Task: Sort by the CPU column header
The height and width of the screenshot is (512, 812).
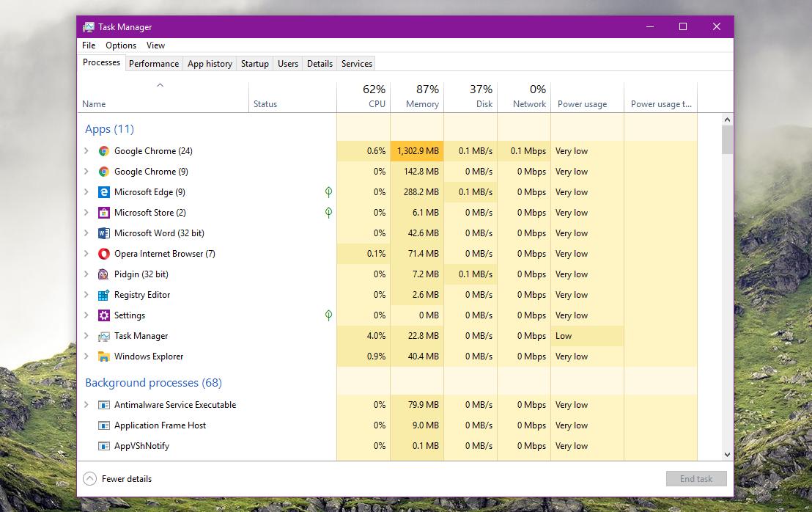Action: tap(363, 97)
